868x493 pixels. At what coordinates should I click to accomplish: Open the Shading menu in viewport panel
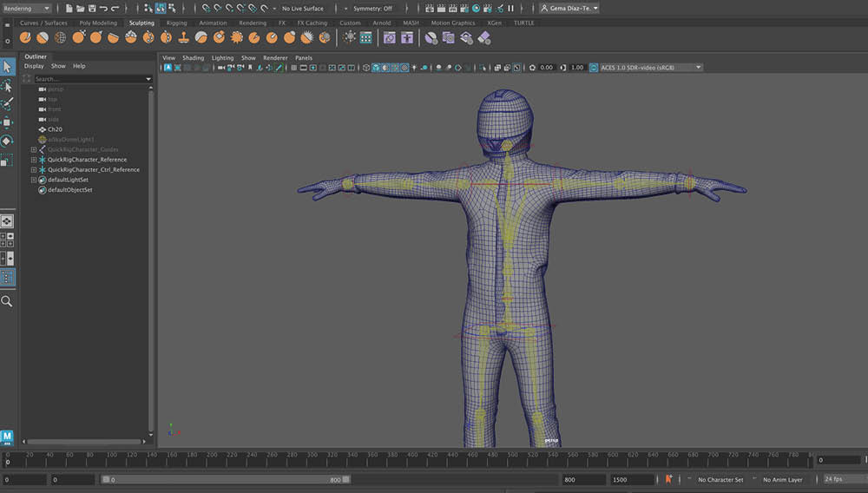pos(193,58)
